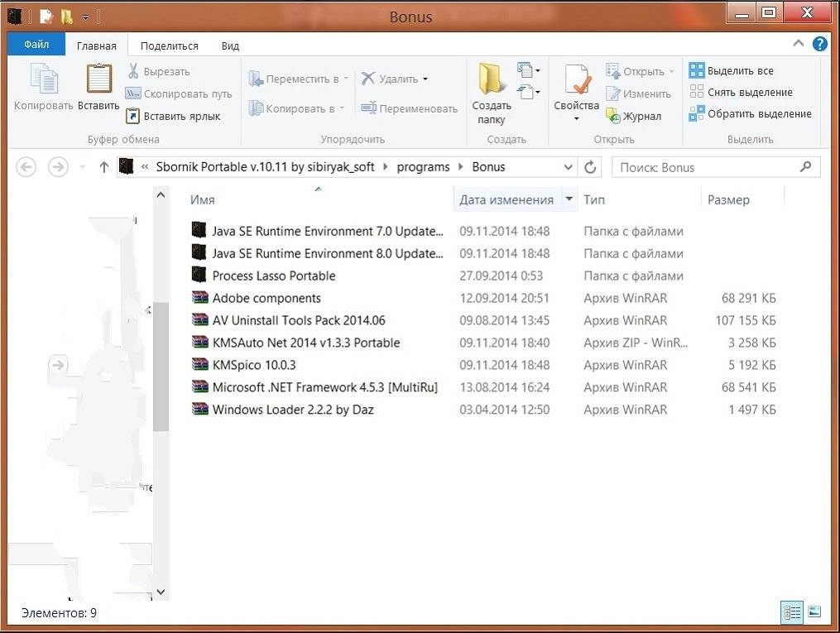The image size is (840, 633).
Task: Switch to the Поделиться tab
Action: (170, 46)
